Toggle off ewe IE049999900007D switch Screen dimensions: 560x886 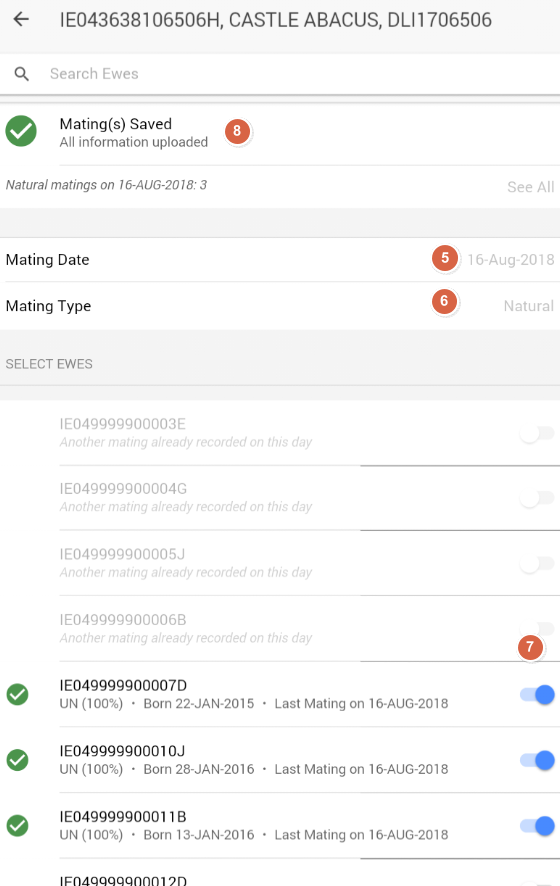tap(537, 694)
